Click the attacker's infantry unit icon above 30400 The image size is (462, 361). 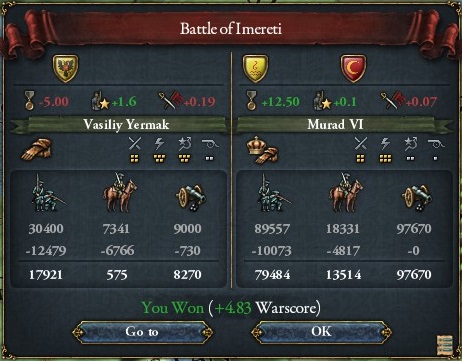pyautogui.click(x=48, y=194)
